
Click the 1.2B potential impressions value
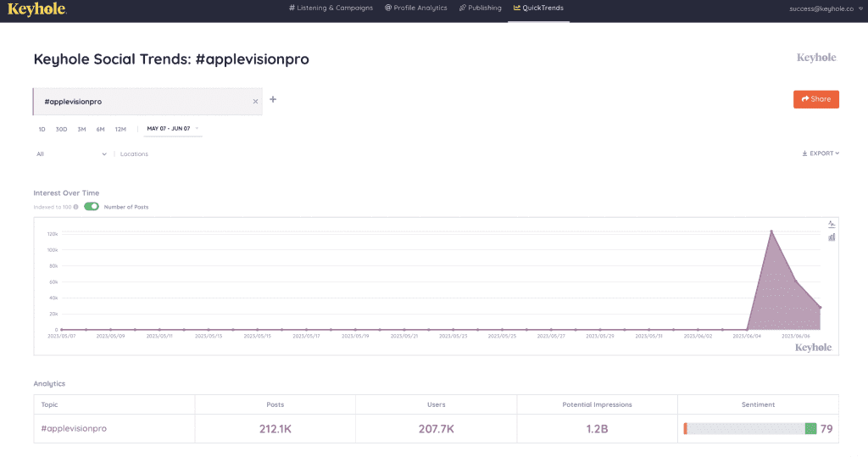[597, 429]
